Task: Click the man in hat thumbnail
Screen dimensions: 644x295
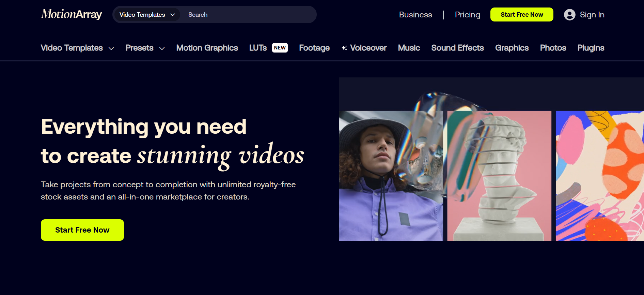Action: [391, 176]
